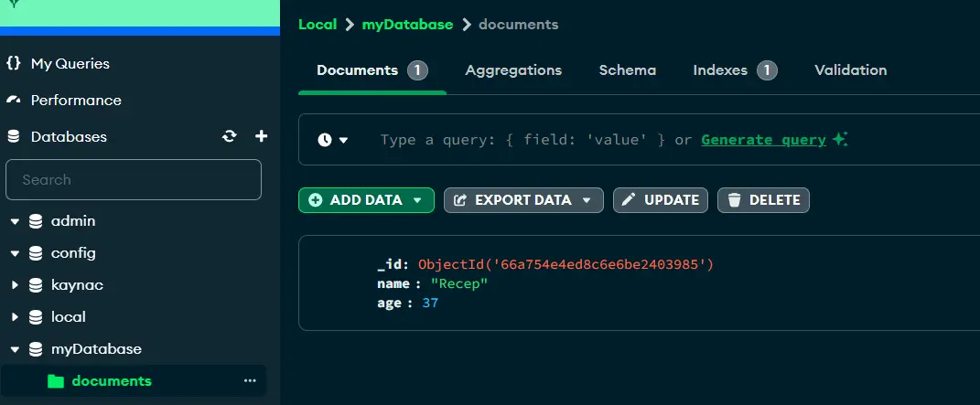The width and height of the screenshot is (980, 405).
Task: Refresh the databases list icon
Action: (230, 136)
